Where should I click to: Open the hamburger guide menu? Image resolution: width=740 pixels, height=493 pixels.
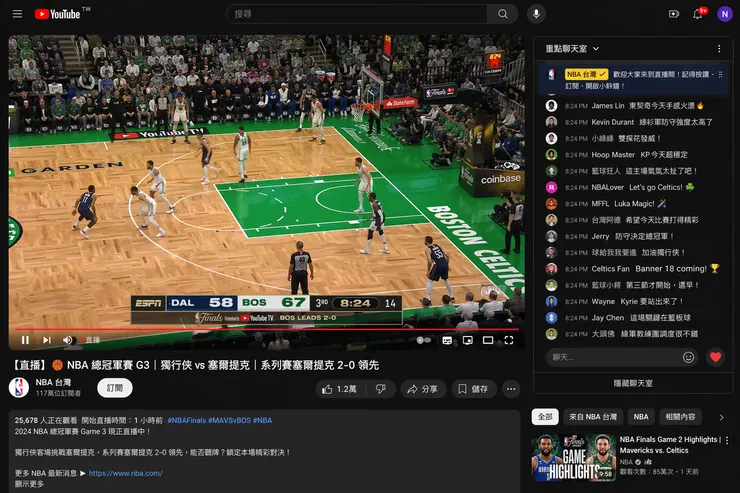(x=17, y=14)
